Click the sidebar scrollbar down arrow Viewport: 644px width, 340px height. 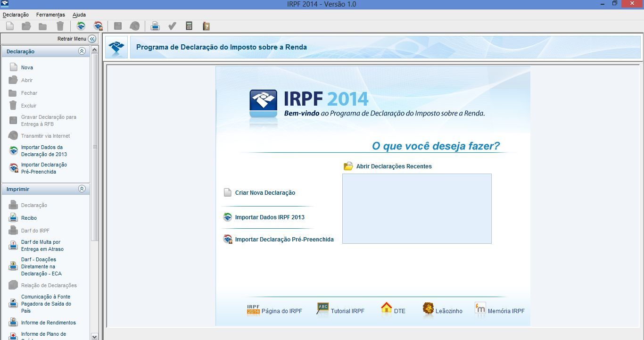[x=94, y=336]
